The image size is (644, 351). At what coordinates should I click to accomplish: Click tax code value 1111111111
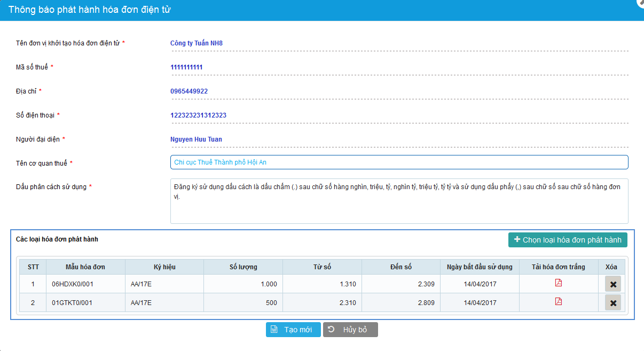click(x=186, y=67)
